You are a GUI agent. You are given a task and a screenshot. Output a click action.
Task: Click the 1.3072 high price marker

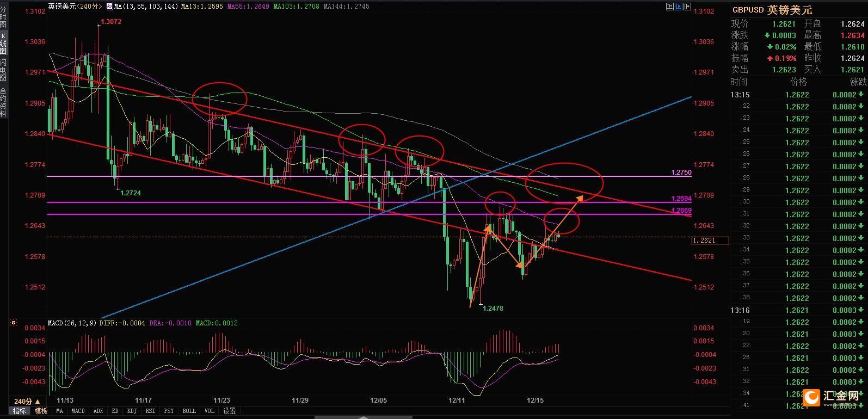pos(112,22)
